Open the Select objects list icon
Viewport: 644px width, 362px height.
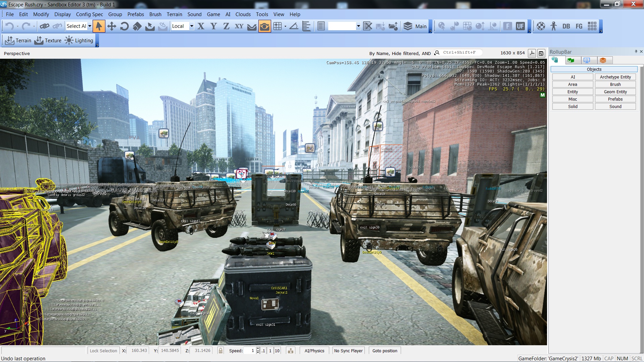[321, 26]
